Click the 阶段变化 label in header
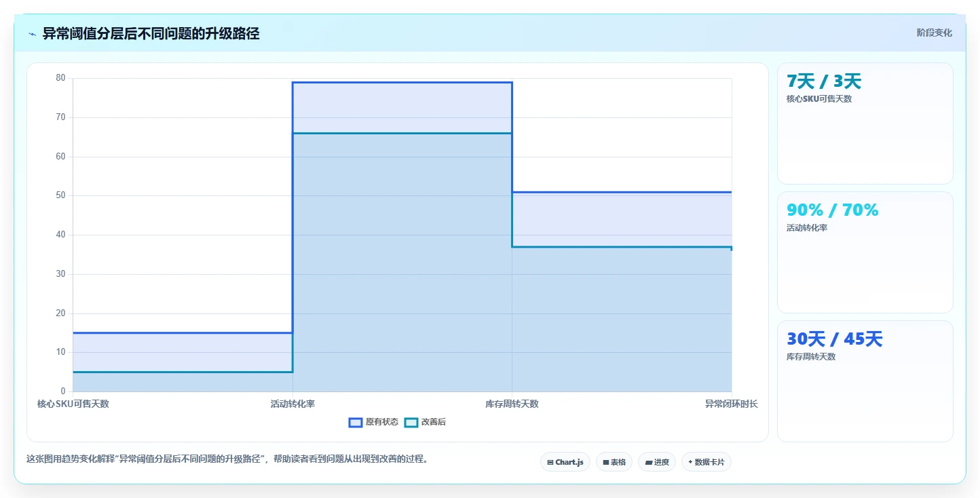The width and height of the screenshot is (980, 498). (x=935, y=33)
